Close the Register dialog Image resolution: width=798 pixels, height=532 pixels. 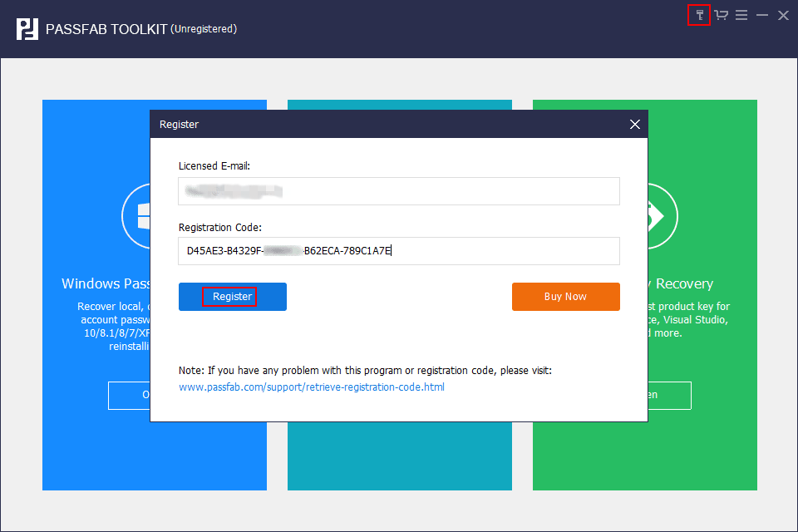pyautogui.click(x=634, y=124)
